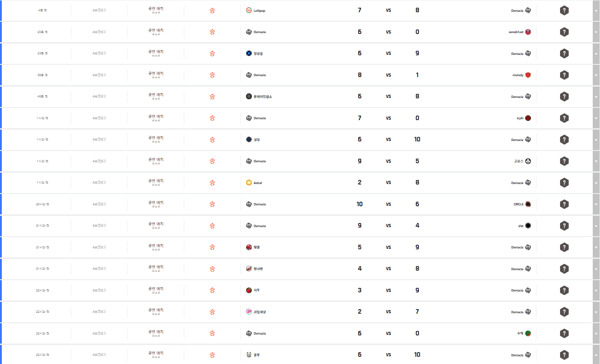Click the 수박 watermelon clan icon

(x=528, y=334)
